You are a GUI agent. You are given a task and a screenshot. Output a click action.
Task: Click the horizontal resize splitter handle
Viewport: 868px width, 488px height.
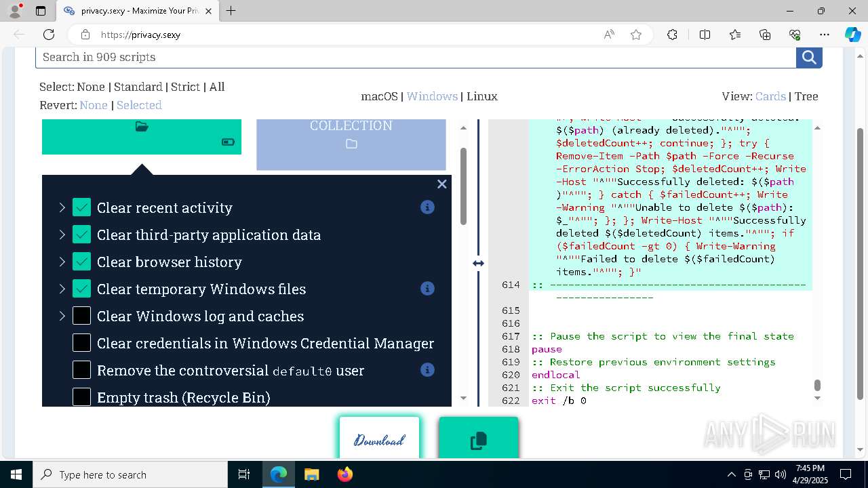click(x=478, y=263)
